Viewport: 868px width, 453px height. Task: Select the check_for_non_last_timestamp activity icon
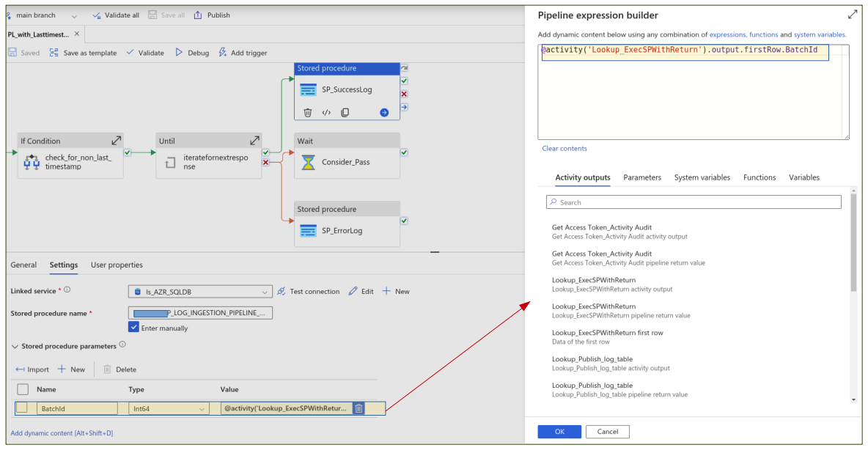coord(32,162)
